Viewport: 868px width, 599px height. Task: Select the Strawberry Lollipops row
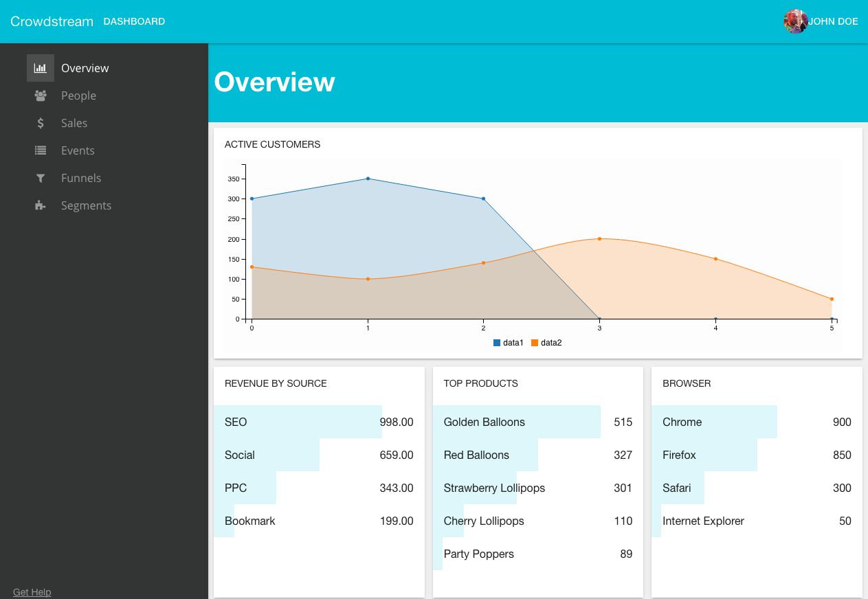click(x=537, y=488)
